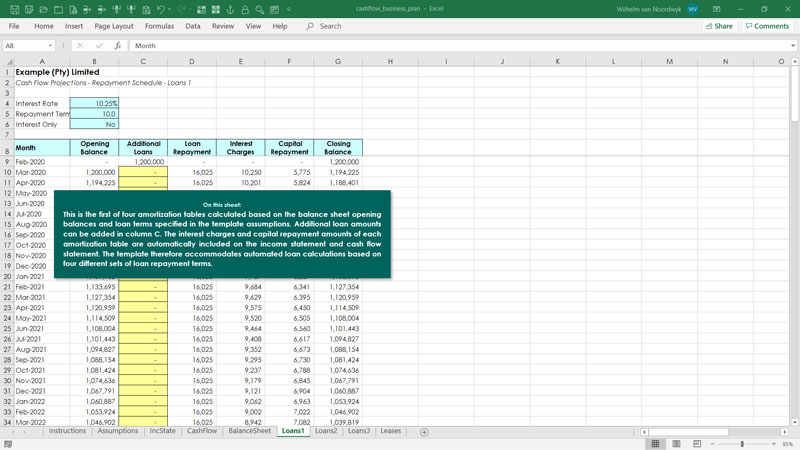Click the Cancel X icon in formula bar
The image size is (800, 450).
pos(80,45)
